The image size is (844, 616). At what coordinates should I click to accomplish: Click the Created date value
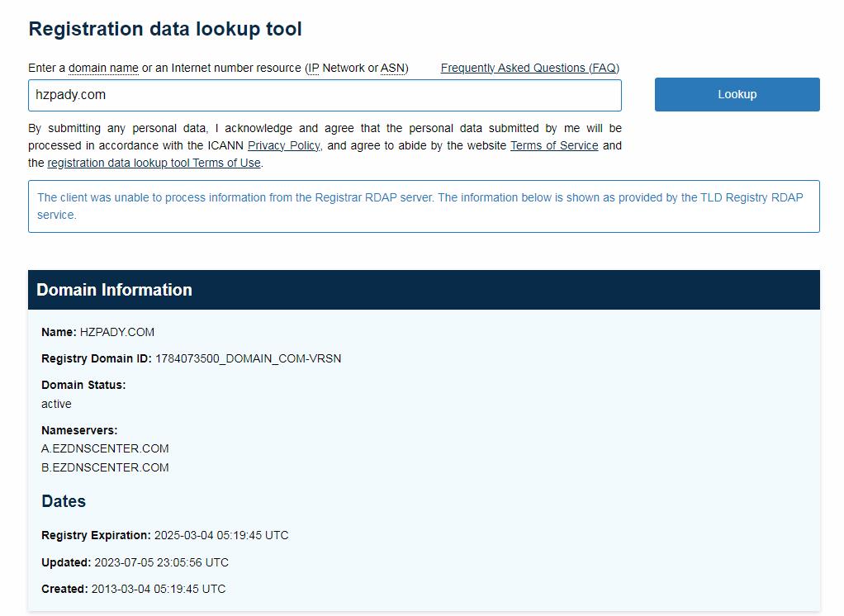point(158,589)
